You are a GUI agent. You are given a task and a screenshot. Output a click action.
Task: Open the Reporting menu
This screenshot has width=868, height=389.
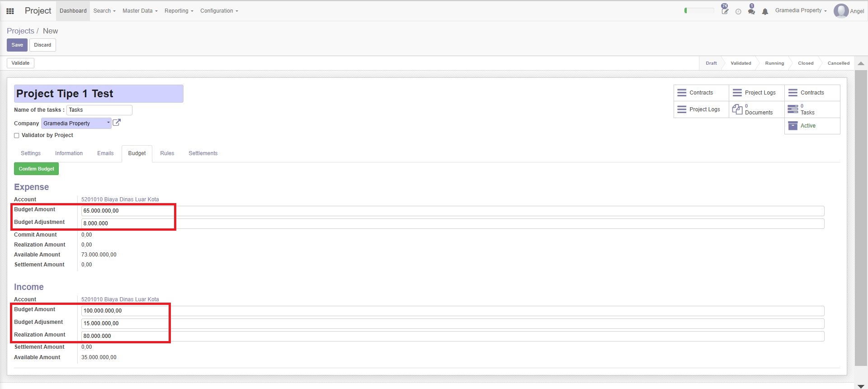point(179,11)
